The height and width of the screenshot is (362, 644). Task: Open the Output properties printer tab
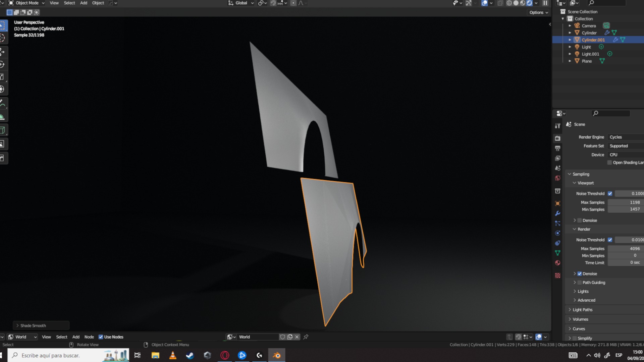[x=557, y=148]
